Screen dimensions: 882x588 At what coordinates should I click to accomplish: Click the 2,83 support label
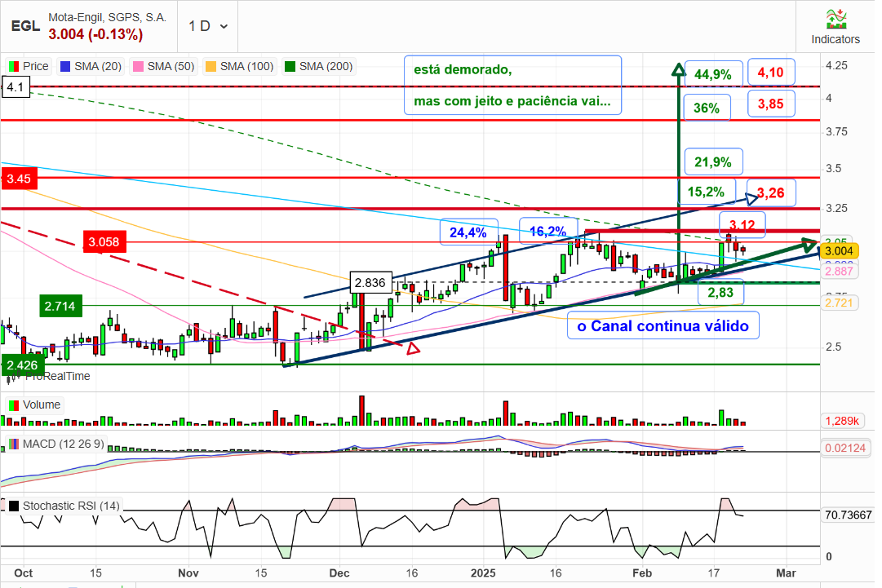tap(720, 292)
